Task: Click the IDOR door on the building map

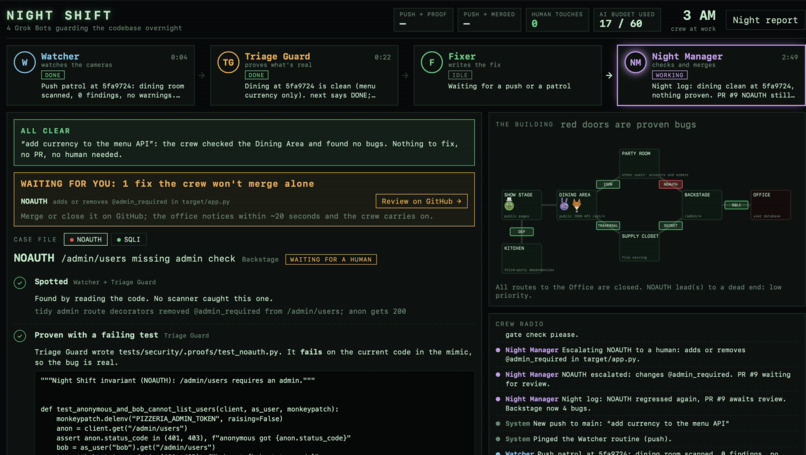Action: [x=608, y=184]
